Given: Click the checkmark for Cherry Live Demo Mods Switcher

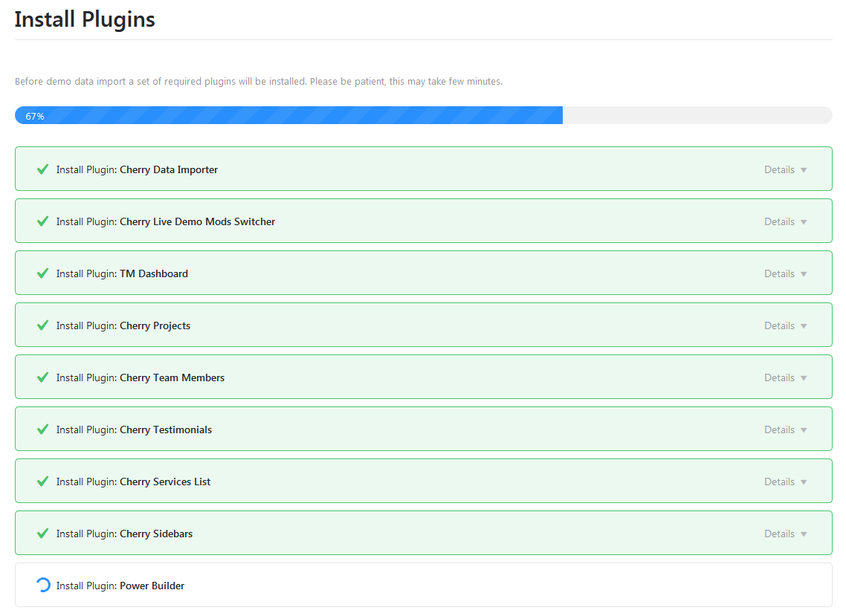Looking at the screenshot, I should pyautogui.click(x=43, y=221).
